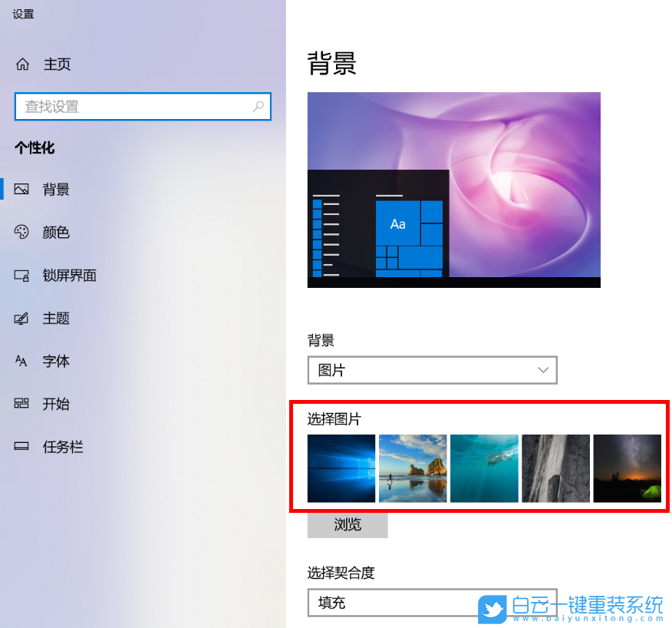
Task: Click the 浏览 (Browse) button
Action: (347, 525)
